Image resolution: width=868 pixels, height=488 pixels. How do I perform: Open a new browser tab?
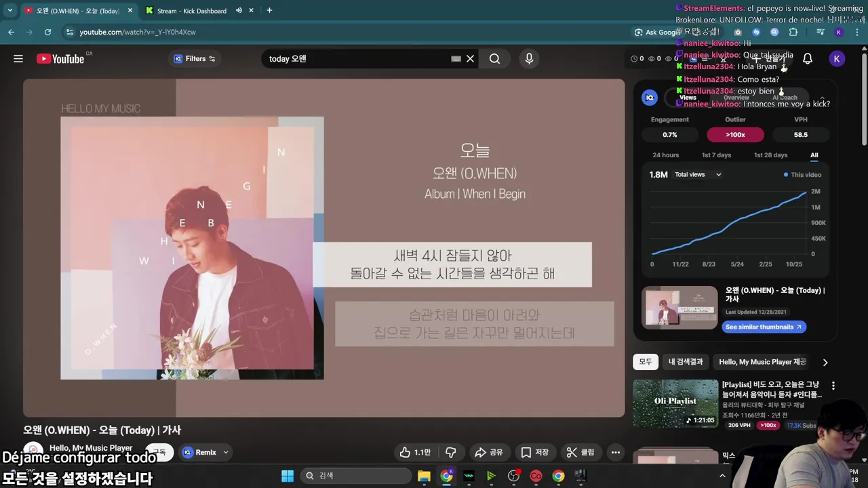pos(269,11)
